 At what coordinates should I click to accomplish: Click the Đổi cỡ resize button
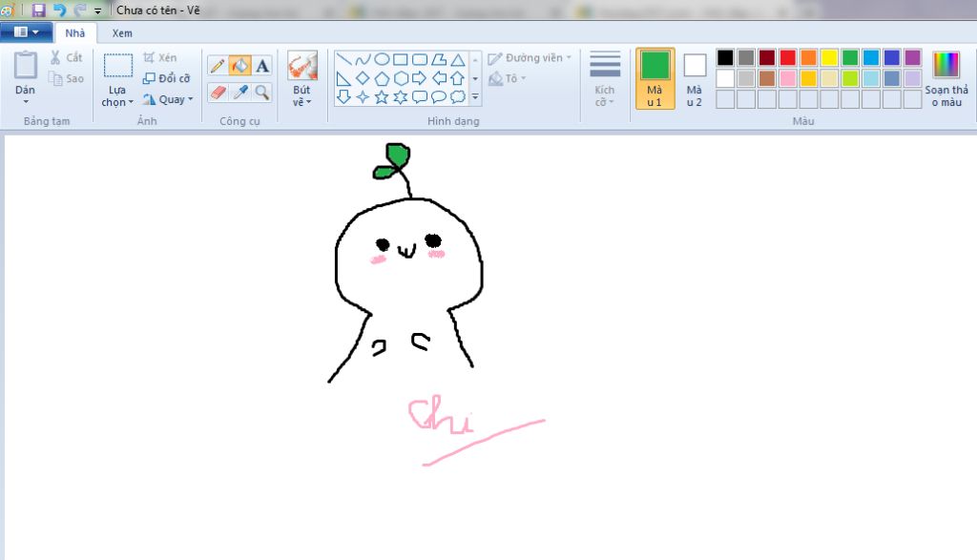coord(166,78)
